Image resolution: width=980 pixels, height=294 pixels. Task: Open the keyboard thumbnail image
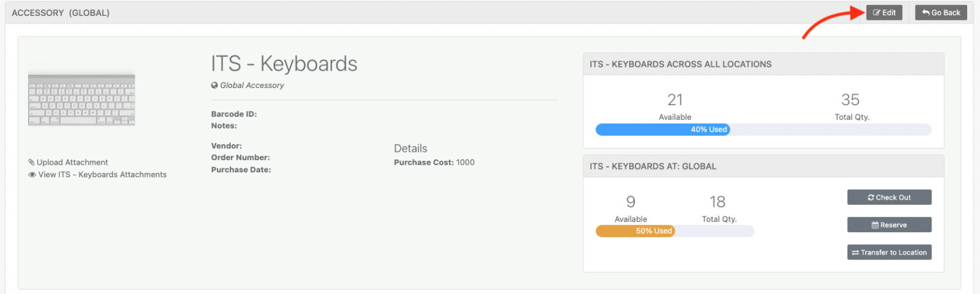[x=82, y=99]
